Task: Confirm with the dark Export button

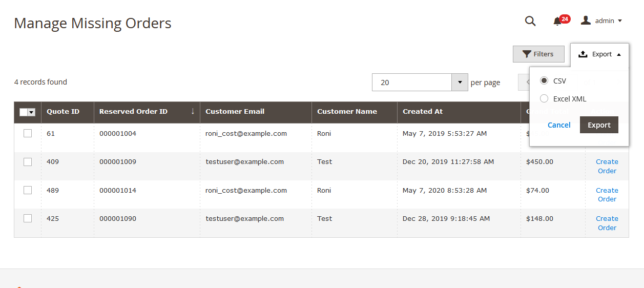Action: pyautogui.click(x=598, y=125)
